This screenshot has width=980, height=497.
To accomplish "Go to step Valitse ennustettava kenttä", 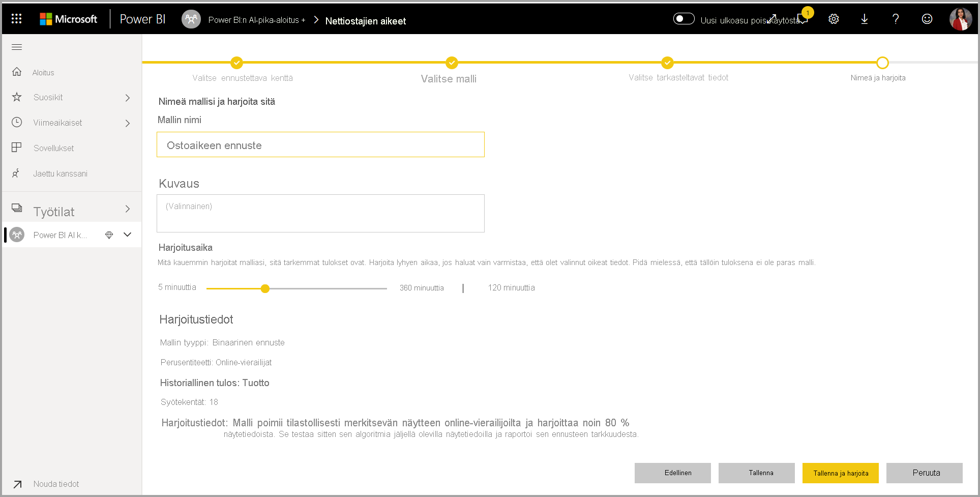I will pyautogui.click(x=243, y=78).
